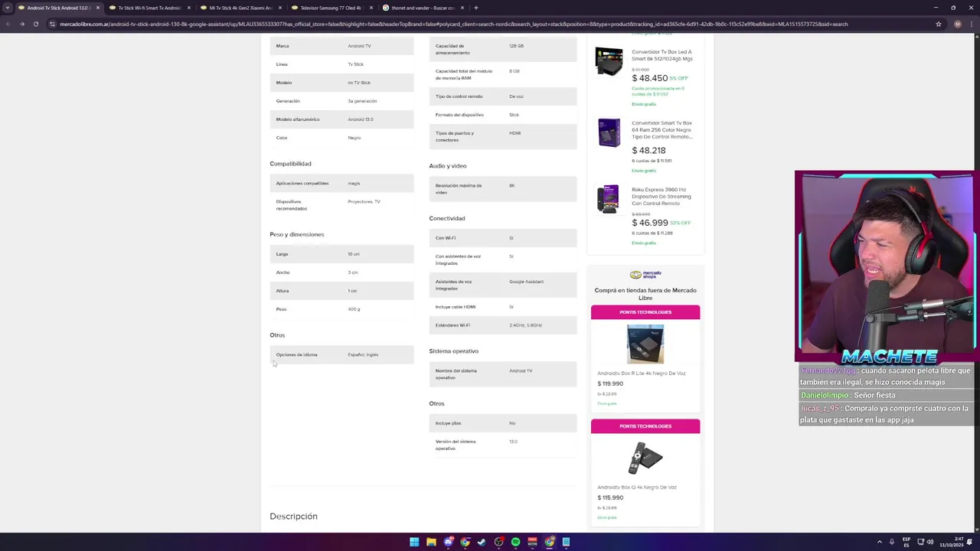The image size is (980, 551).
Task: Click Androidtv Box Q 4k product image
Action: pos(645,458)
